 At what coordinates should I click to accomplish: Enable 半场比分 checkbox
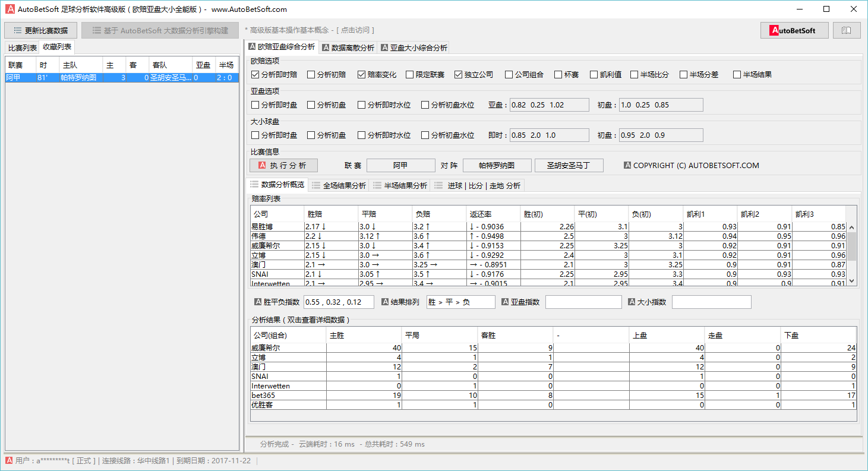point(635,75)
